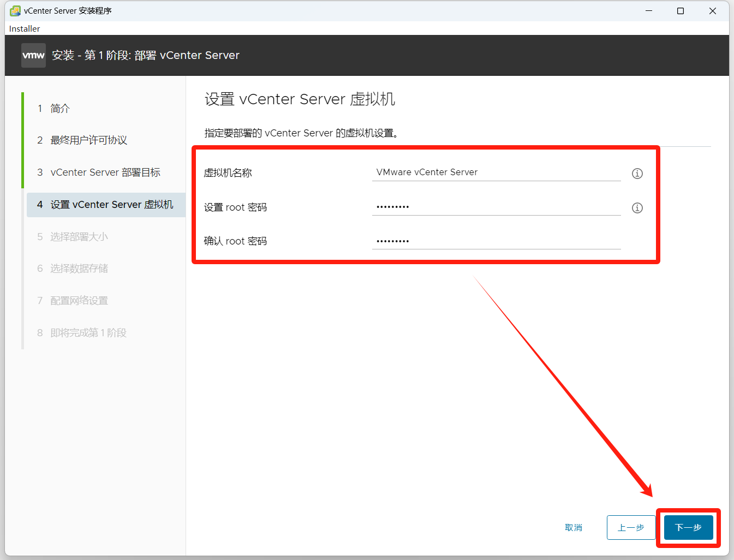Click the vCenter Server installer title bar icon

click(x=15, y=11)
